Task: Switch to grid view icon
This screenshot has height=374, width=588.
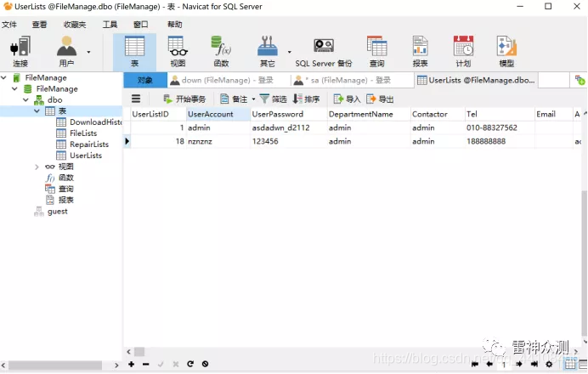Action: (570, 364)
